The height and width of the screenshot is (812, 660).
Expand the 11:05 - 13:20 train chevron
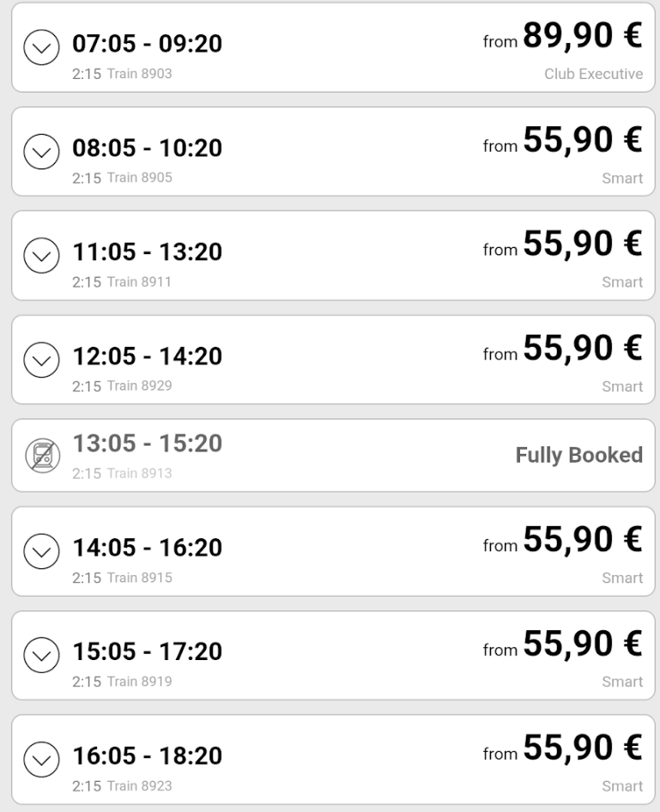tap(41, 257)
